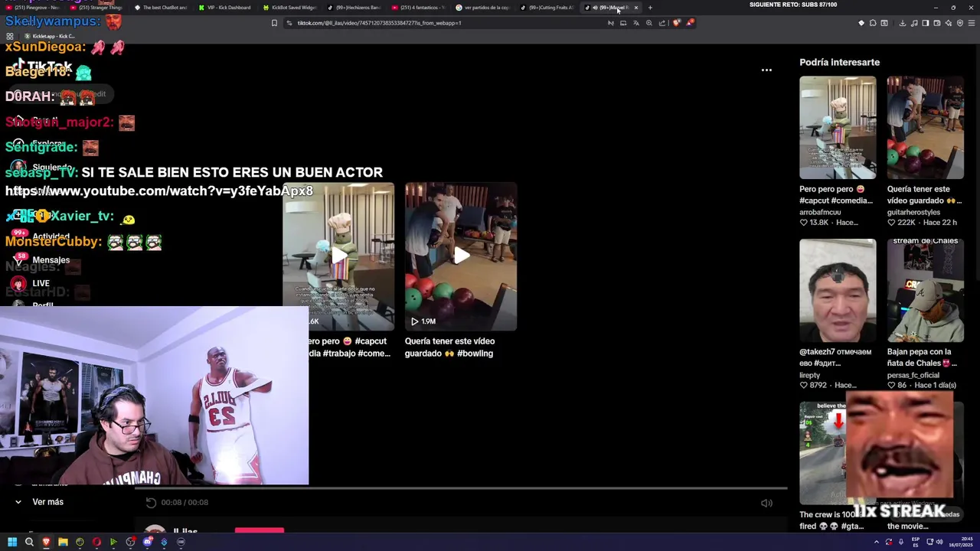
Task: Open the extensions puzzle icon
Action: coord(873,23)
